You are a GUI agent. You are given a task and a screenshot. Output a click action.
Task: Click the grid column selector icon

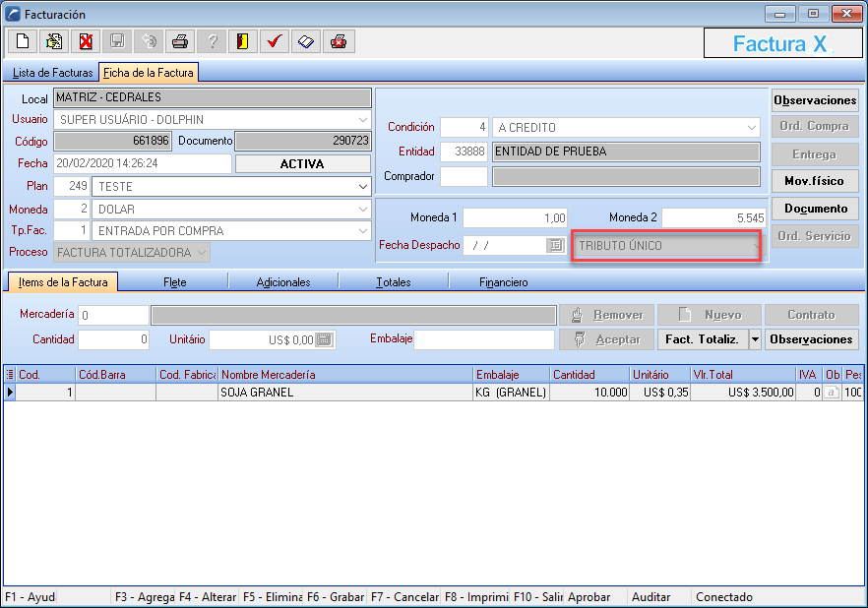(x=10, y=375)
